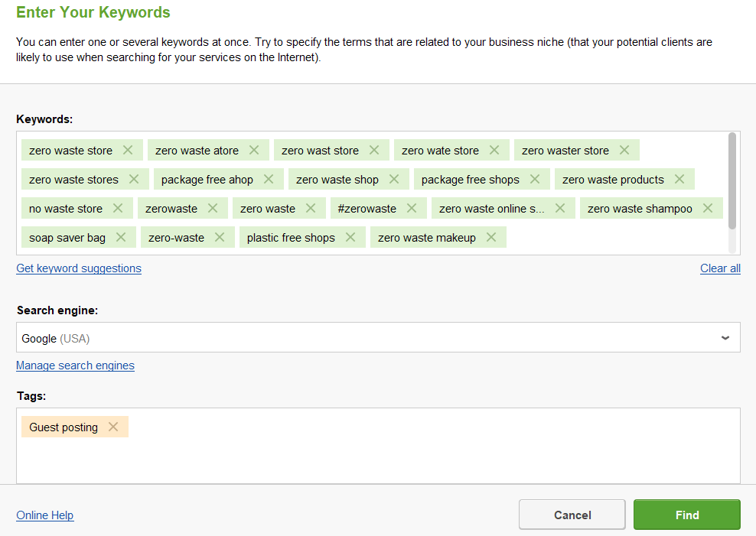Select the 'package free shops' keyword text
The image size is (756, 536).
pyautogui.click(x=470, y=180)
